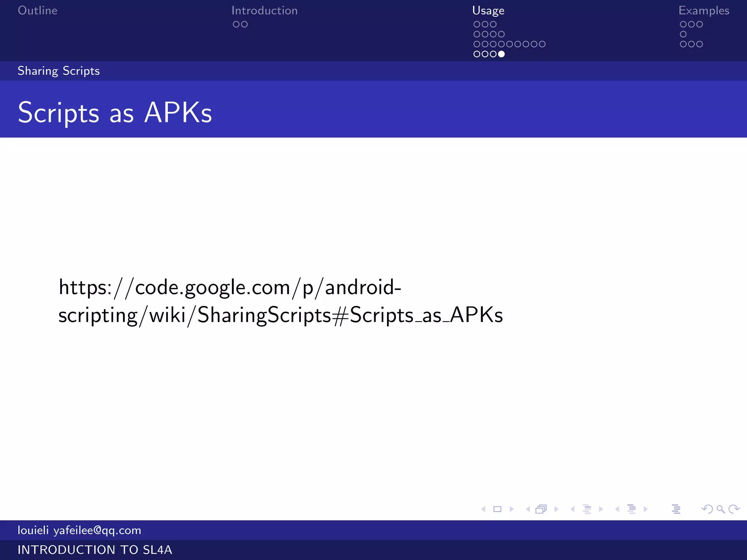Click the section navigation lines icon
747x560 pixels.
click(631, 509)
